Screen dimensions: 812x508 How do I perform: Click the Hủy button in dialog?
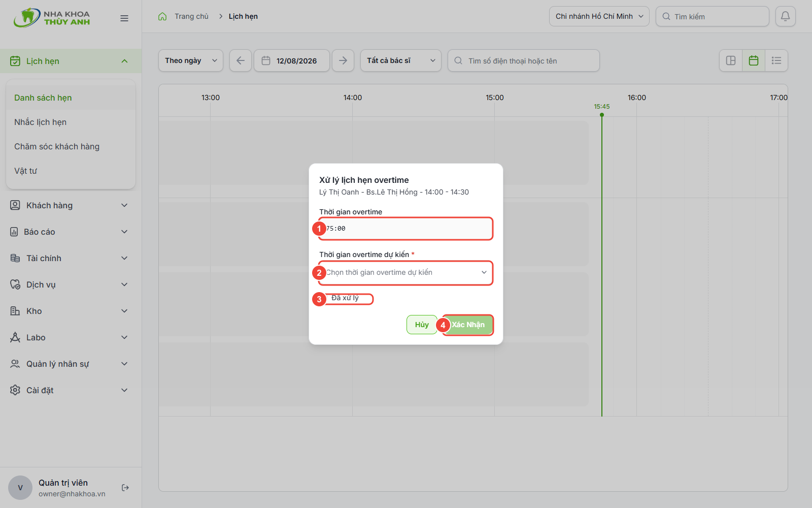point(422,325)
